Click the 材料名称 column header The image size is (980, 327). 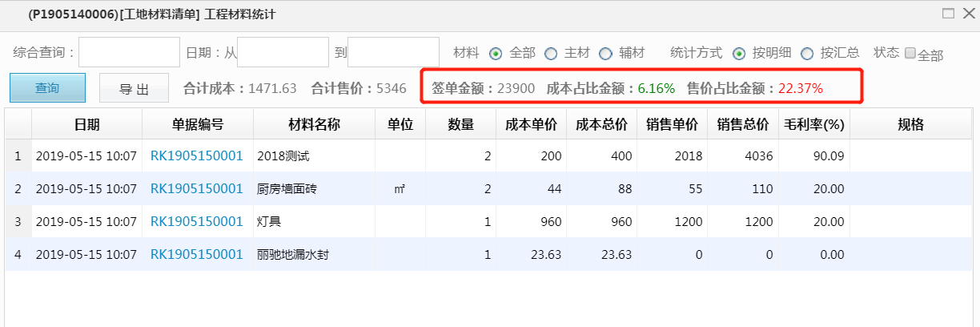[314, 124]
